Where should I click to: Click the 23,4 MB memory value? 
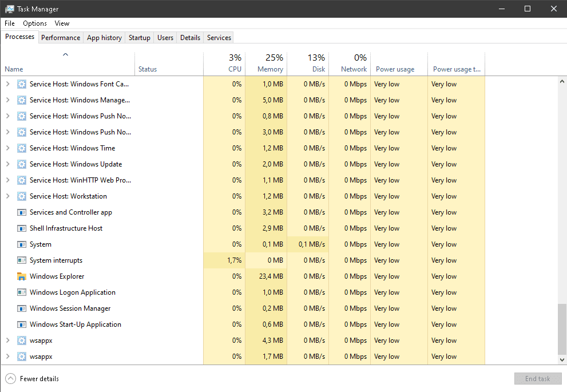[x=271, y=276]
